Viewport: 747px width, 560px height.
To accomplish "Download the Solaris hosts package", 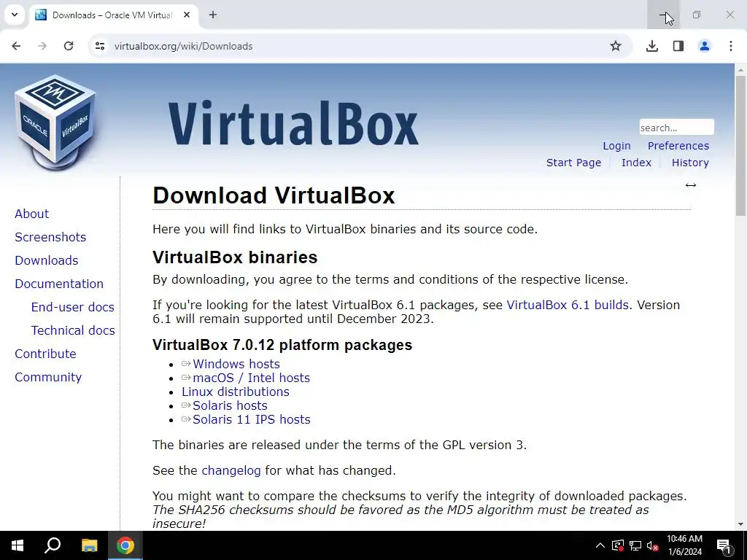I will [230, 405].
